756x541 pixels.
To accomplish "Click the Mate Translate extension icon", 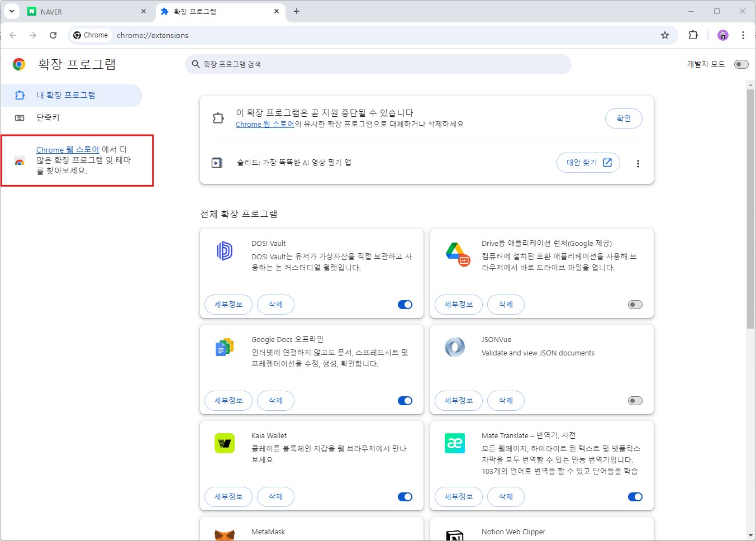I will [455, 443].
